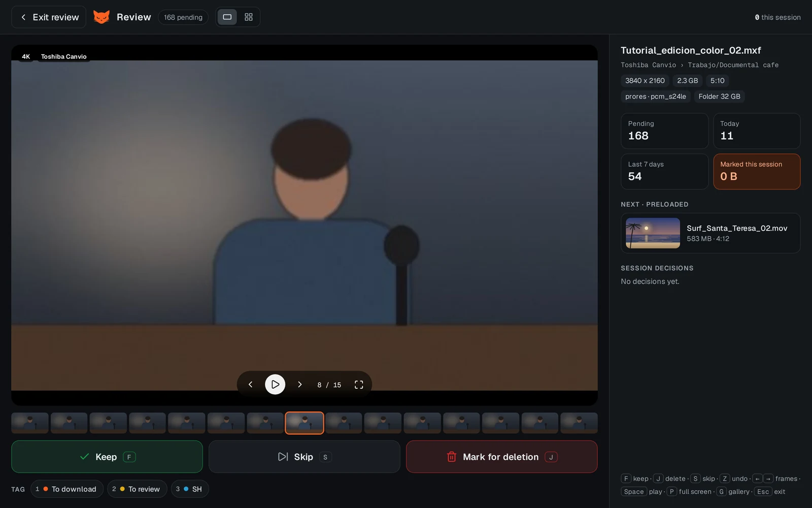Apply the SH tag
This screenshot has width=812, height=508.
(x=190, y=489)
